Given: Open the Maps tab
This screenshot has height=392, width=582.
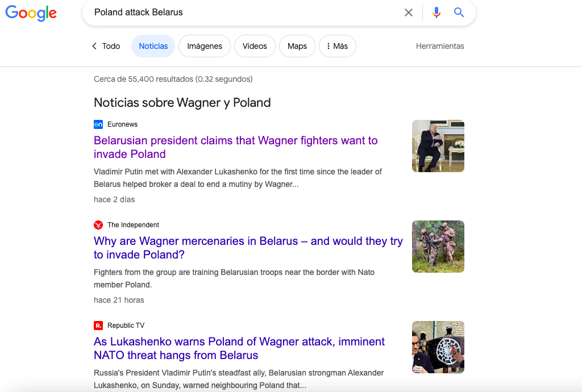Looking at the screenshot, I should point(297,46).
